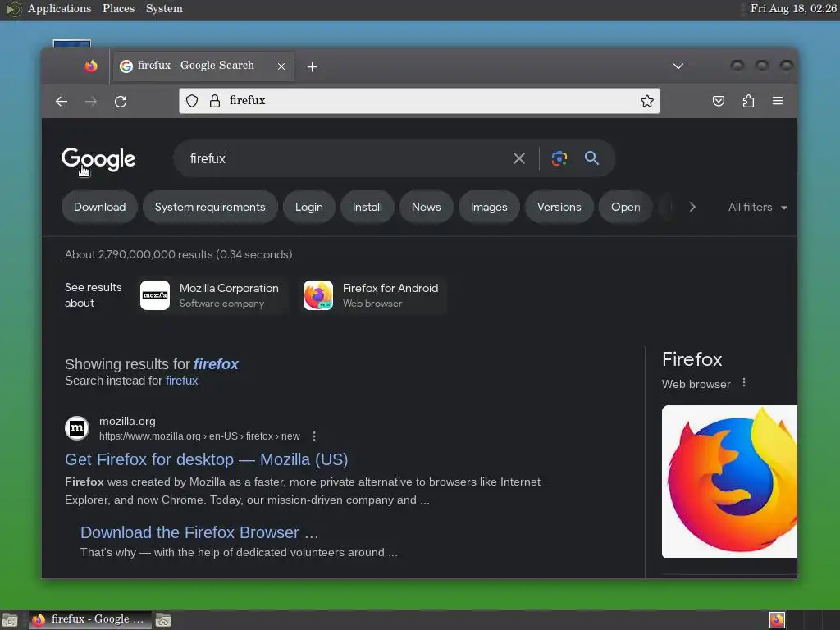Click the Firefox logo image in panel
This screenshot has width=840, height=630.
(729, 482)
